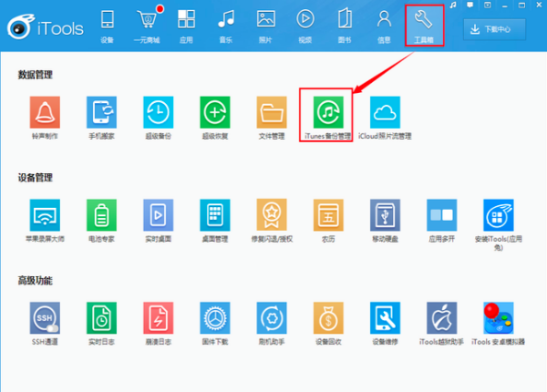Open 桌面管理 desktop management
Viewport: 547px width, 392px height.
pyautogui.click(x=215, y=215)
